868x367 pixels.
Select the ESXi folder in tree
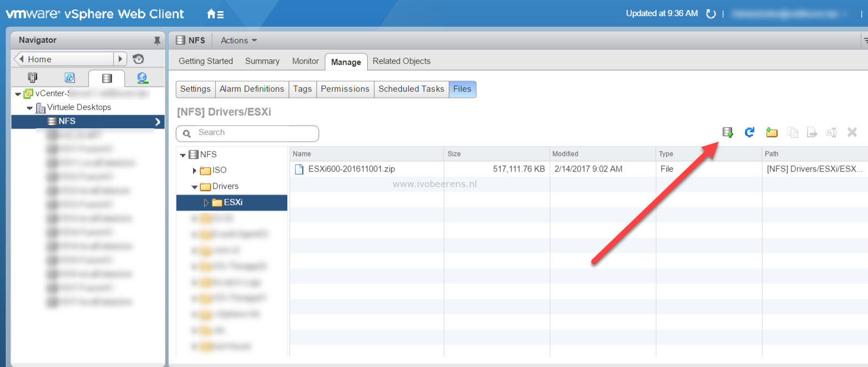point(232,203)
